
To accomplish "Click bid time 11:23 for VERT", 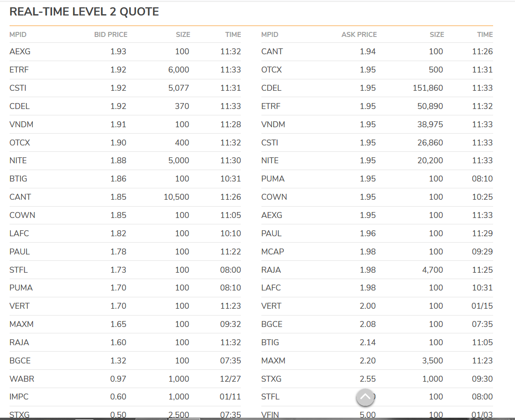I will (x=230, y=306).
